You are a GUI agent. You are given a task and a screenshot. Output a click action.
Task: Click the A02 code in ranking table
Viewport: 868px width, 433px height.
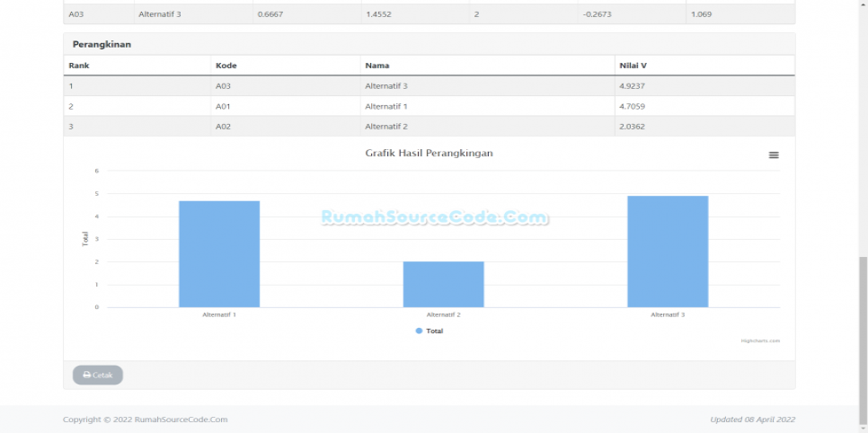pyautogui.click(x=223, y=127)
